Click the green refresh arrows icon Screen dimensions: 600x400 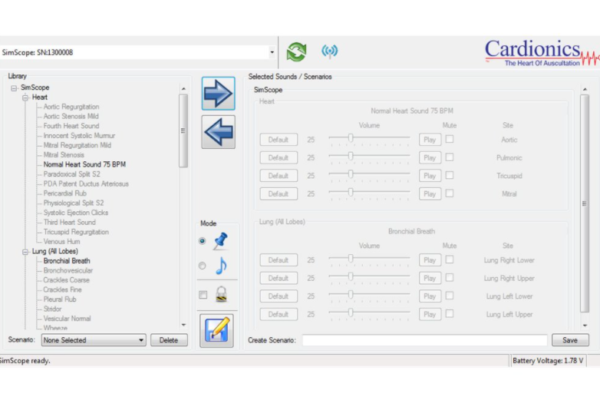(297, 52)
